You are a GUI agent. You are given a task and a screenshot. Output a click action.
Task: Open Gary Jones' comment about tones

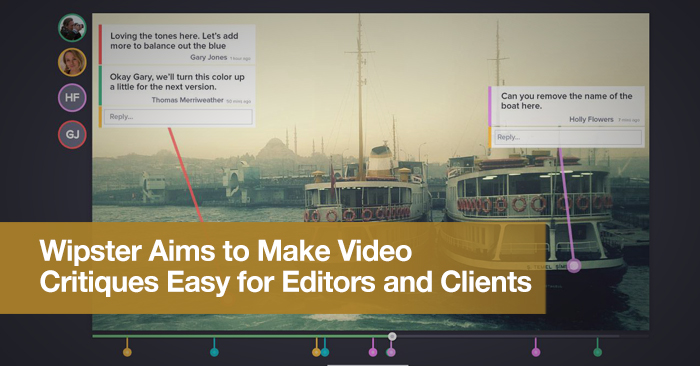tap(177, 44)
